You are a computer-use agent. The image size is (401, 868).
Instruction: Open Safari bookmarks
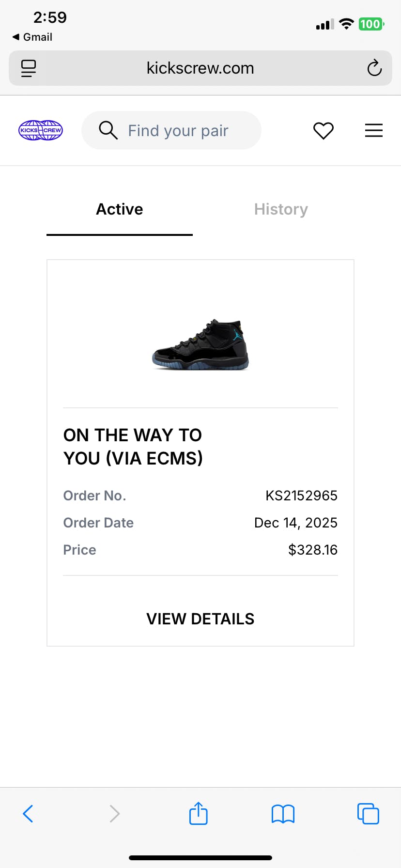point(283,814)
